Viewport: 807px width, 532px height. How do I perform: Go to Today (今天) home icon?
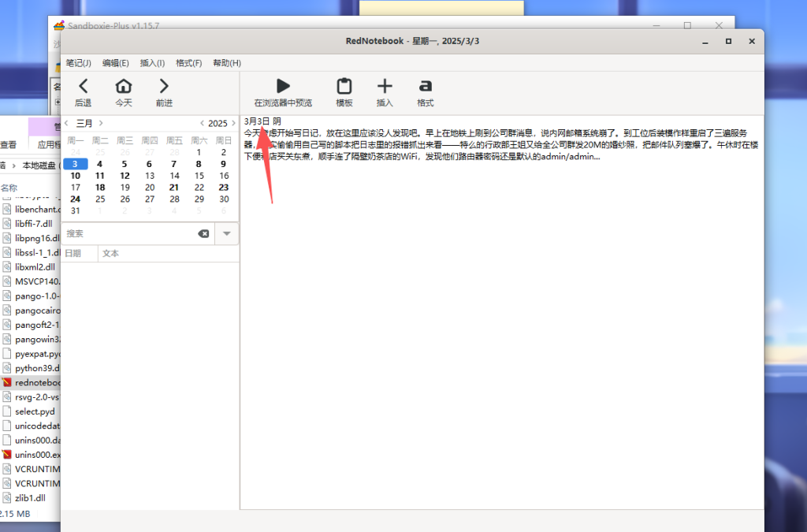(x=124, y=87)
